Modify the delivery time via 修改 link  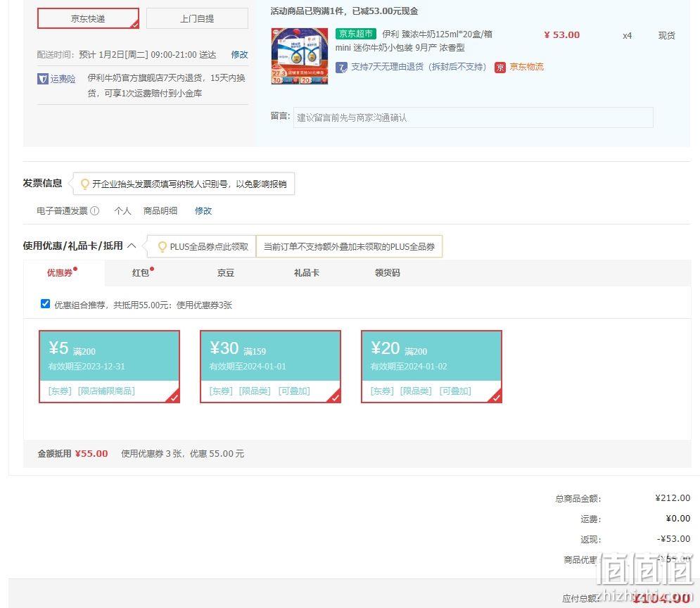tap(239, 54)
